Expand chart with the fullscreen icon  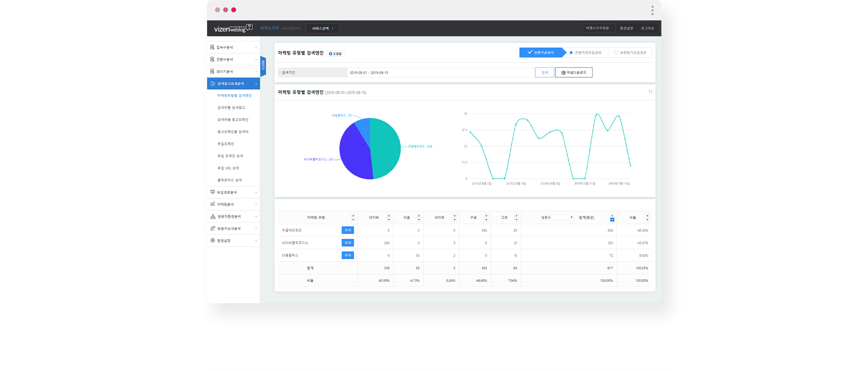(651, 92)
